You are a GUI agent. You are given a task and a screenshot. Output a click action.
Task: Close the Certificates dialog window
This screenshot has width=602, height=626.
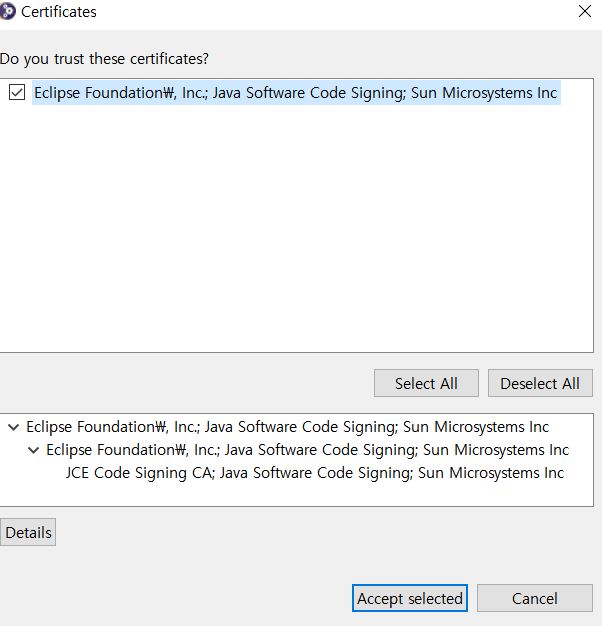tap(585, 11)
